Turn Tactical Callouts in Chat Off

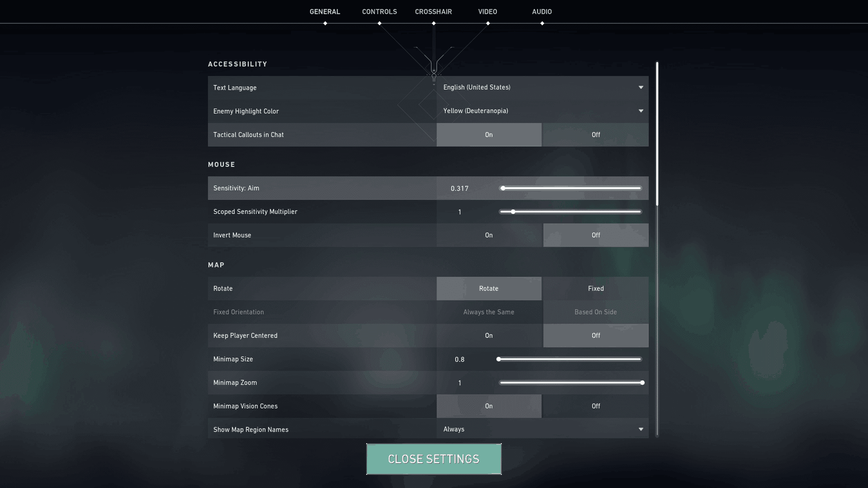596,135
